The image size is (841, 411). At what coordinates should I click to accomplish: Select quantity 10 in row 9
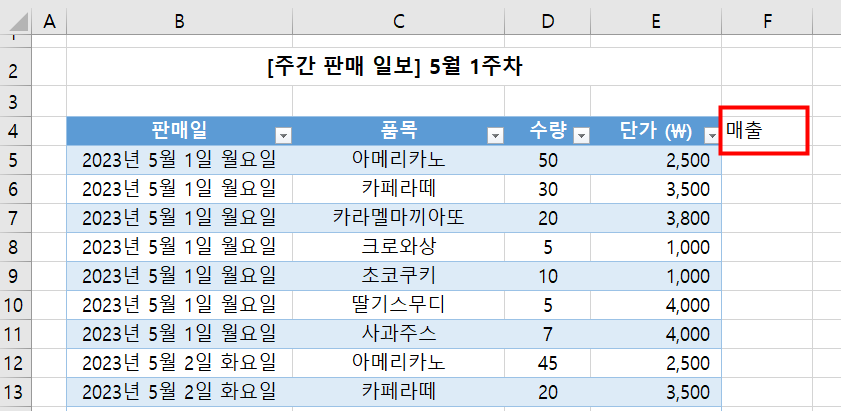pyautogui.click(x=548, y=276)
